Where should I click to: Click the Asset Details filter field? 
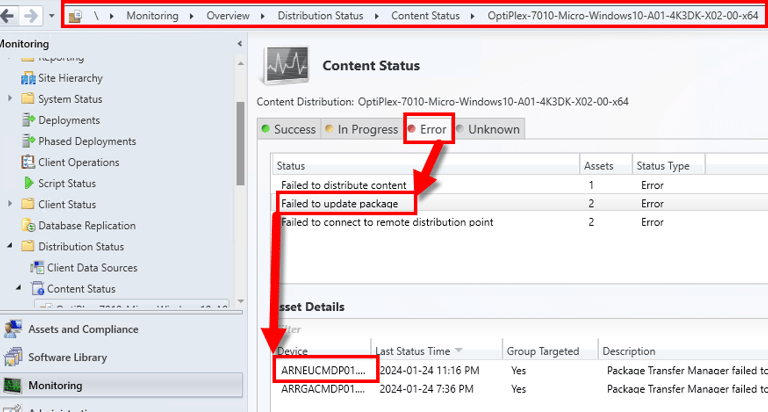(520, 329)
